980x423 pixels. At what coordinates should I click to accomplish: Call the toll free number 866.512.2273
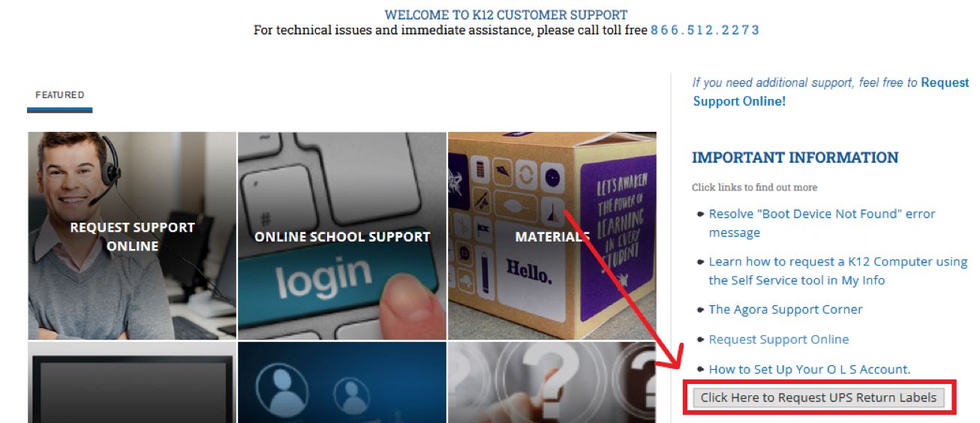[705, 31]
